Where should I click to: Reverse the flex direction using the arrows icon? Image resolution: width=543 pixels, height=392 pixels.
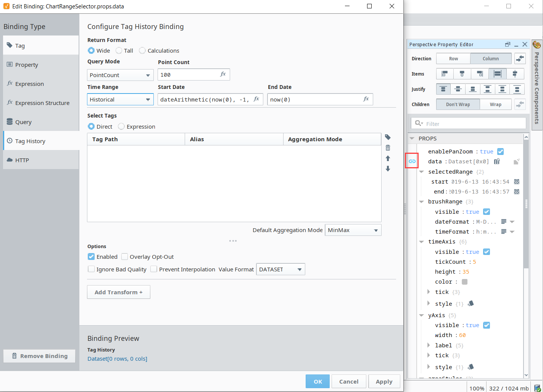(520, 58)
